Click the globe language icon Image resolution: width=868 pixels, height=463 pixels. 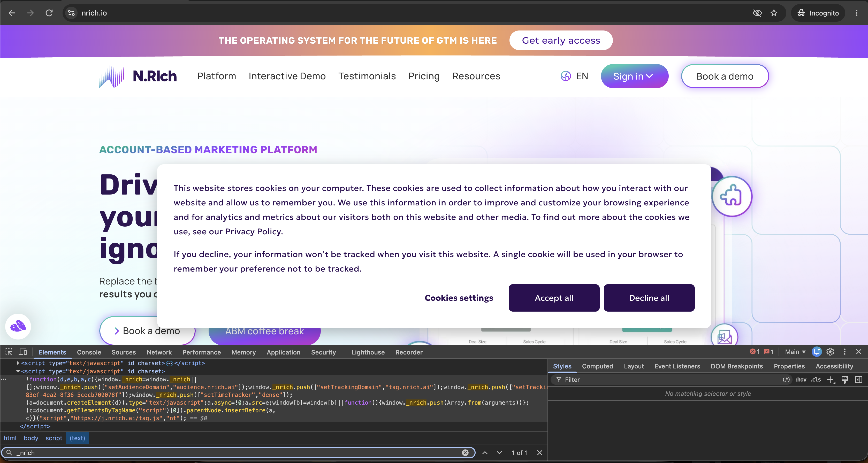[x=566, y=76]
